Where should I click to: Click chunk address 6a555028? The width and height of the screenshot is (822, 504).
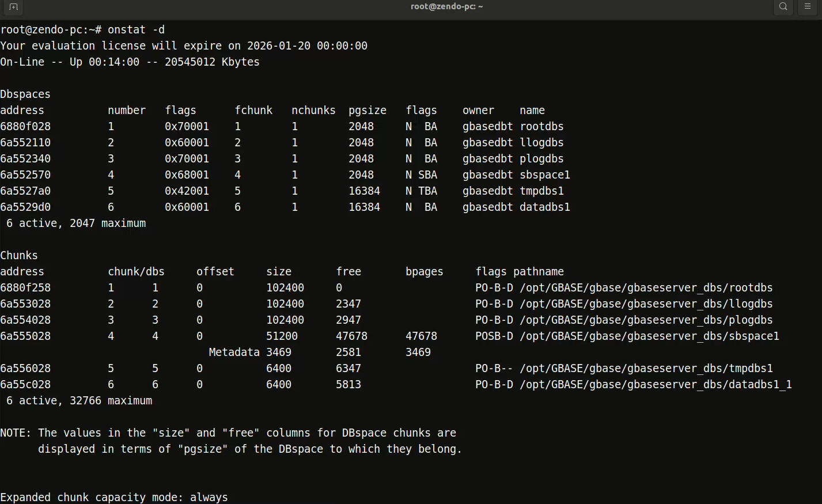coord(25,336)
